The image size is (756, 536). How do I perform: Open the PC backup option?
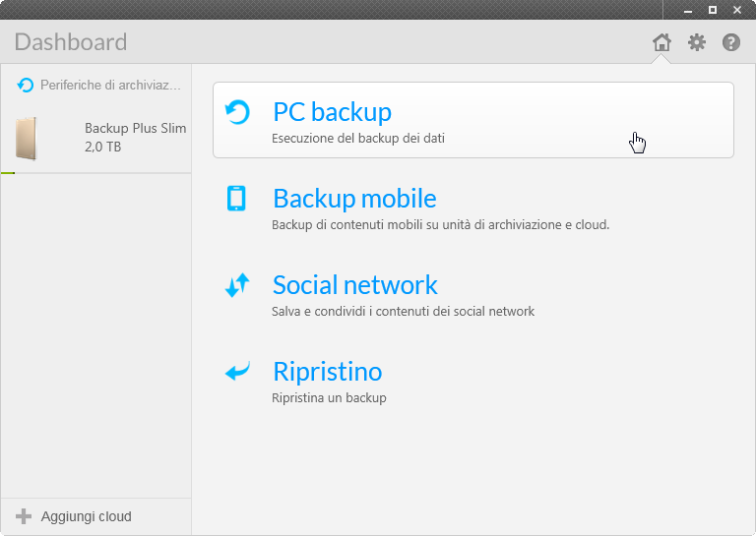[472, 120]
